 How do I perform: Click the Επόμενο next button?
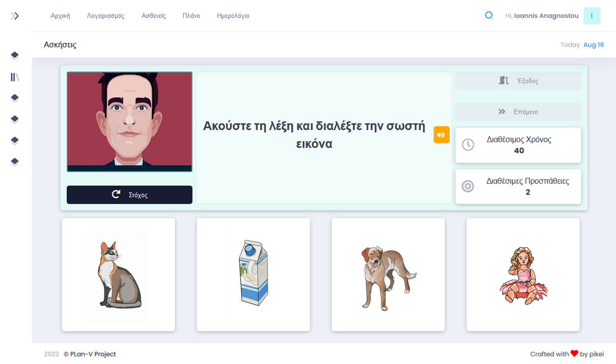coord(518,111)
